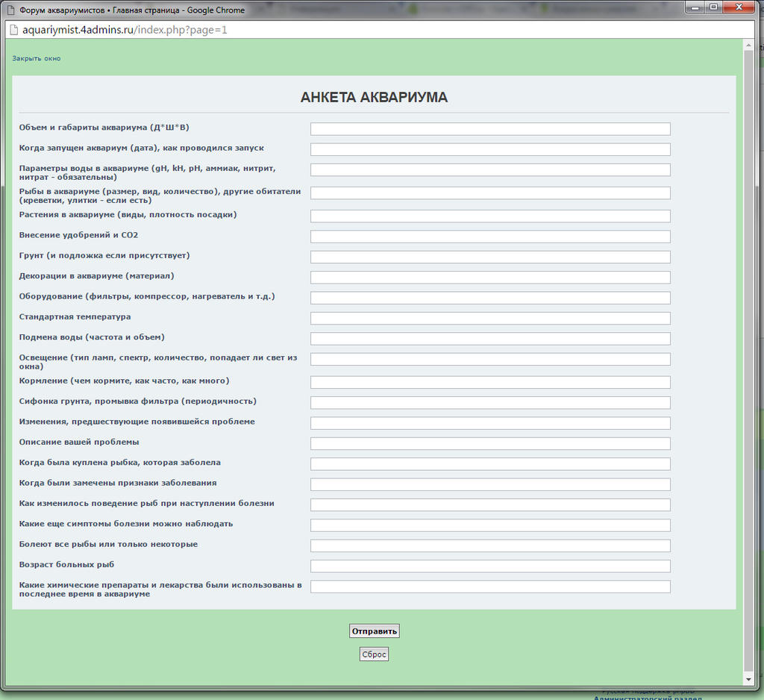Click the 'Когда запущен аквариум' input field
The height and width of the screenshot is (700, 764).
[x=489, y=149]
